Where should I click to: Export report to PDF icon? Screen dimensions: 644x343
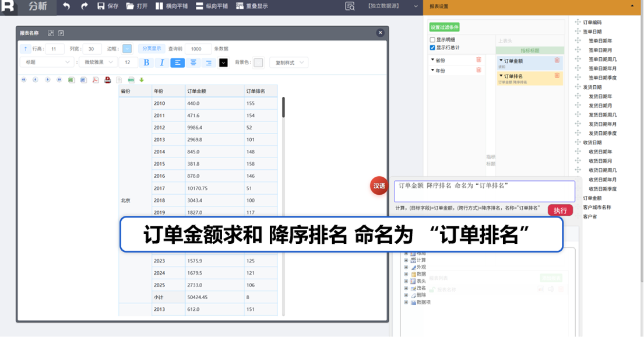[95, 80]
